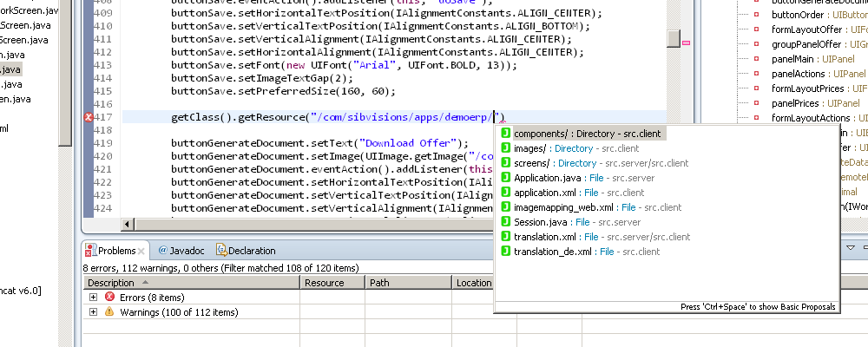Click the Press 'Ctrl+Space' hint text
868x347 pixels.
[x=758, y=307]
